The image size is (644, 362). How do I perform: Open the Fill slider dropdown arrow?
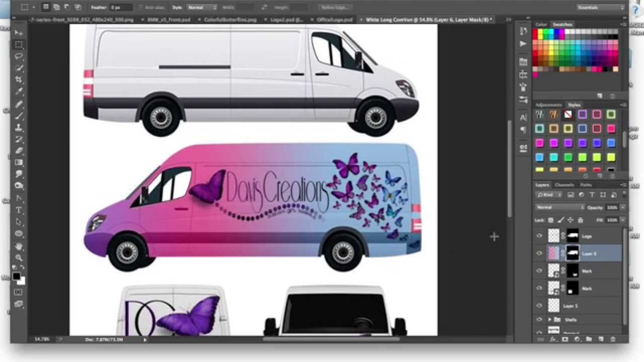click(623, 220)
